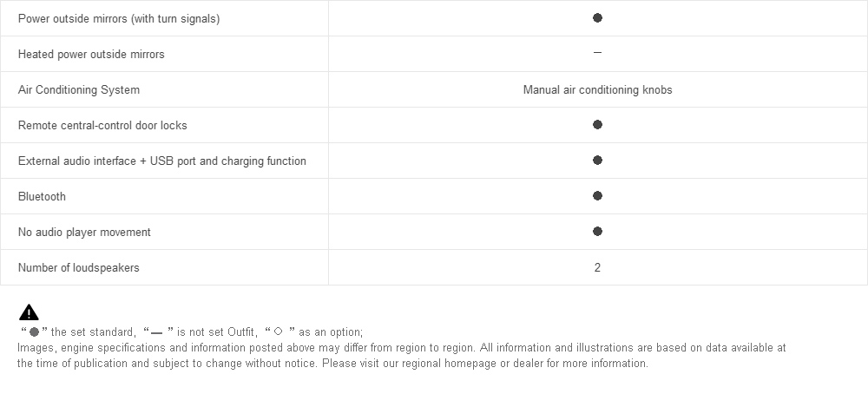This screenshot has height=407, width=868.
Task: Click the dash symbol in the legend
Action: pos(156,332)
